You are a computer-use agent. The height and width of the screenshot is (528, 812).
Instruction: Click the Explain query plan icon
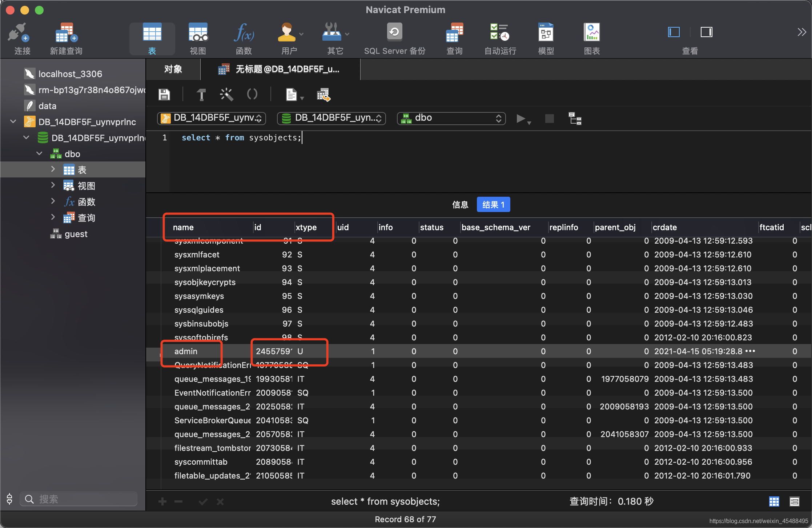[x=575, y=119]
